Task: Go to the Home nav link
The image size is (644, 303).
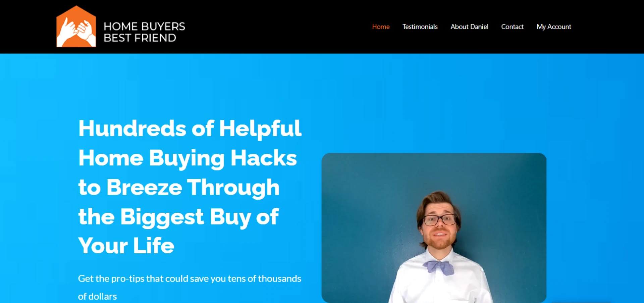Action: (381, 27)
